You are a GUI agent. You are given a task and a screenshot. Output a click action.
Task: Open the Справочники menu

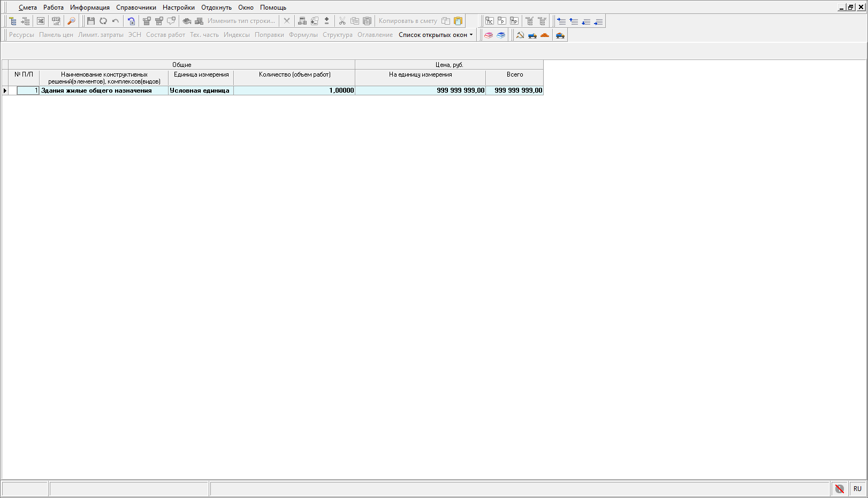coord(136,7)
